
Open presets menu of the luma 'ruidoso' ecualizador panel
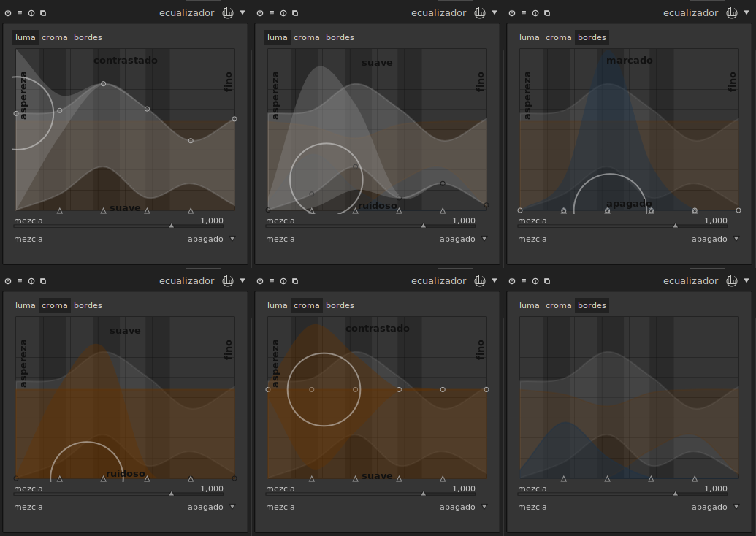(272, 13)
